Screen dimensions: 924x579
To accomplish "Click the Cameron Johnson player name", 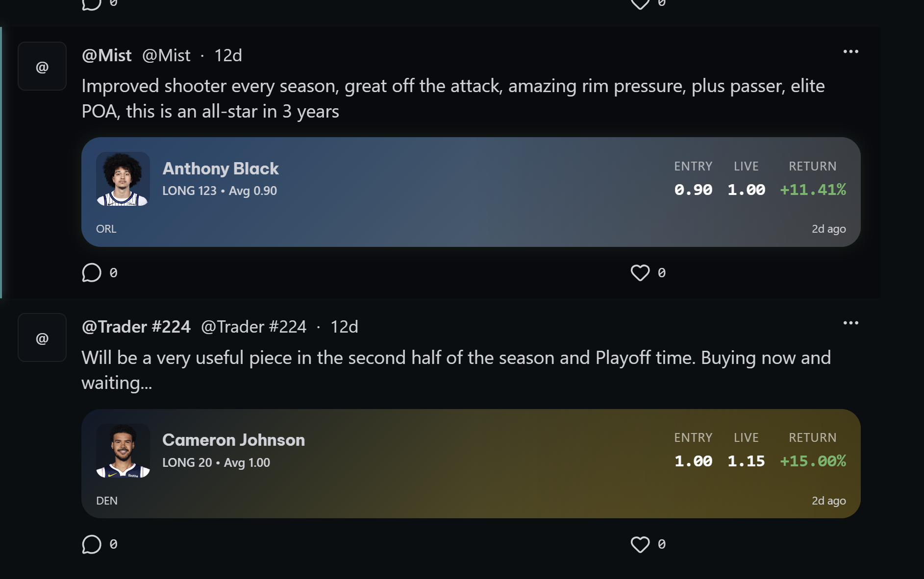I will click(x=234, y=440).
